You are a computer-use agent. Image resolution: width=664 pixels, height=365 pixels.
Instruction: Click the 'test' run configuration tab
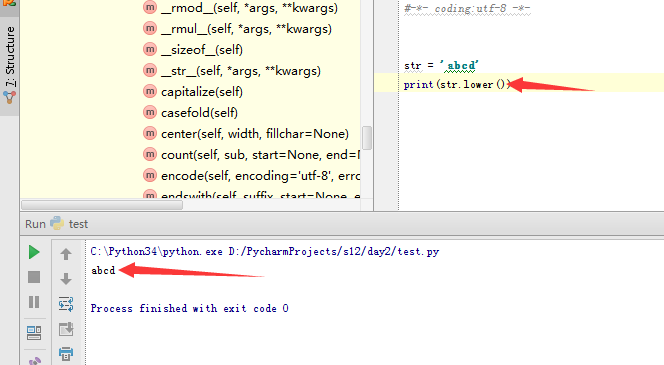[78, 224]
